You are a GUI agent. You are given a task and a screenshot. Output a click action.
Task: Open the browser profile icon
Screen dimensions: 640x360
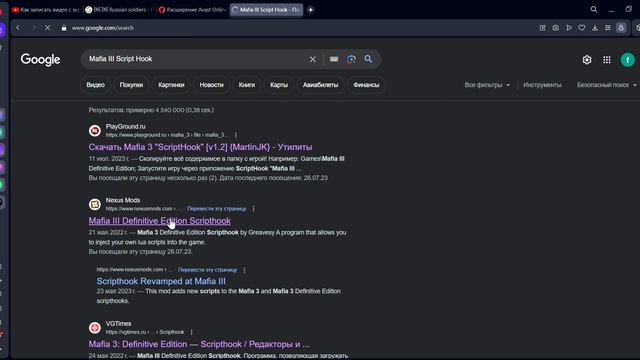pyautogui.click(x=621, y=28)
